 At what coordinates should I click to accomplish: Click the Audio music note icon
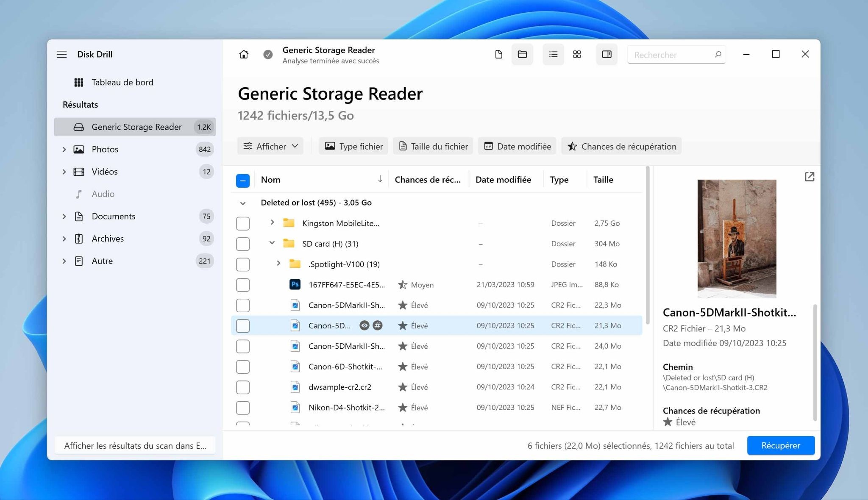point(79,194)
